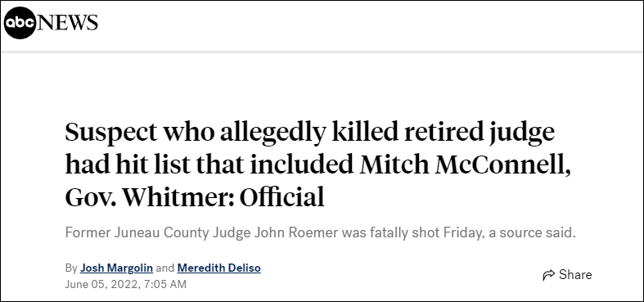Click the curved Share arrow icon
The image size is (644, 302).
pos(548,275)
